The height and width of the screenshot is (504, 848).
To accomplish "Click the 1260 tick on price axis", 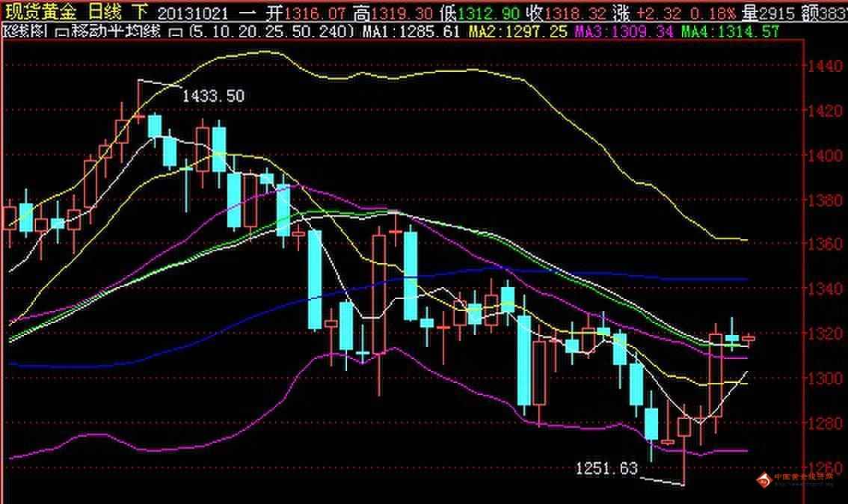I will point(825,468).
